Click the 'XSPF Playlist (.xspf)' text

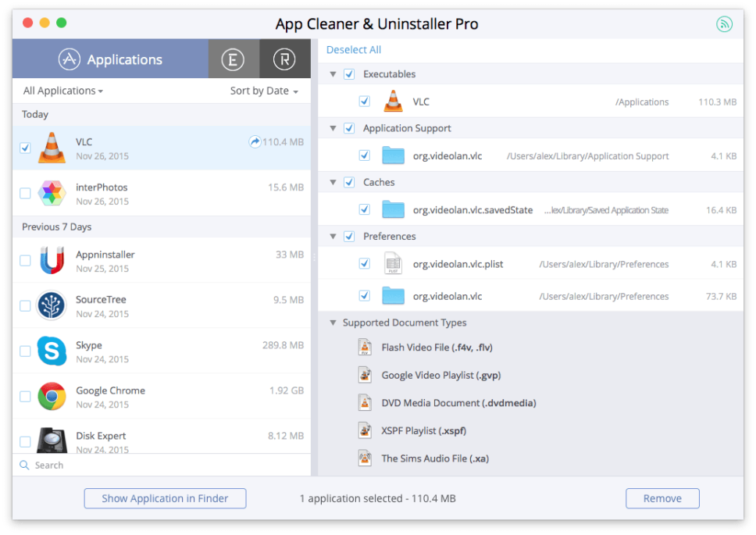[424, 430]
